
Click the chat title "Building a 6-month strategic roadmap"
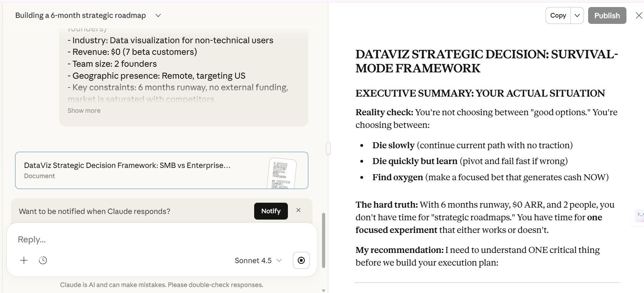[80, 15]
